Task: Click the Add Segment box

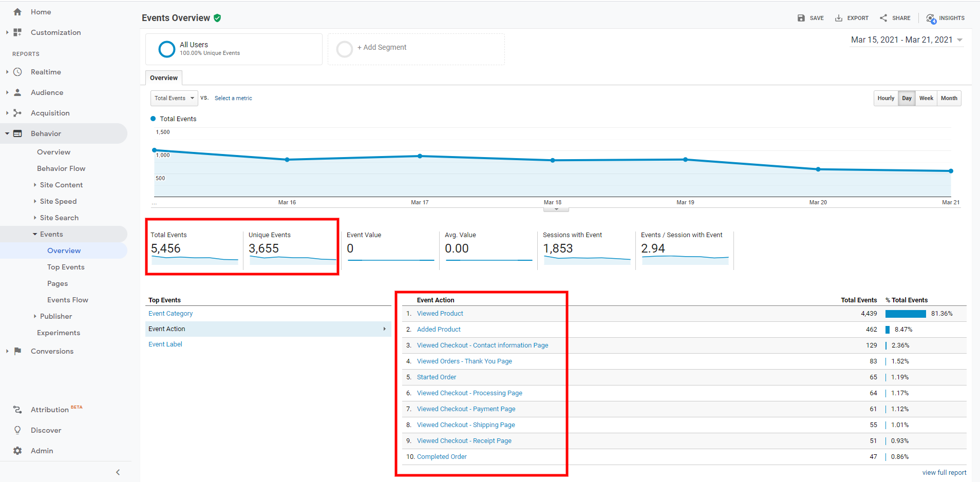Action: click(416, 49)
